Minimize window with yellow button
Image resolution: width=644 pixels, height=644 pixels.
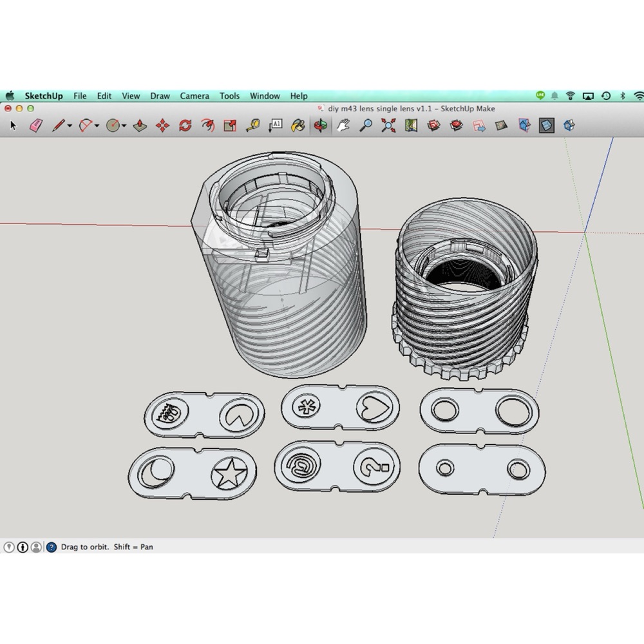pos(19,108)
